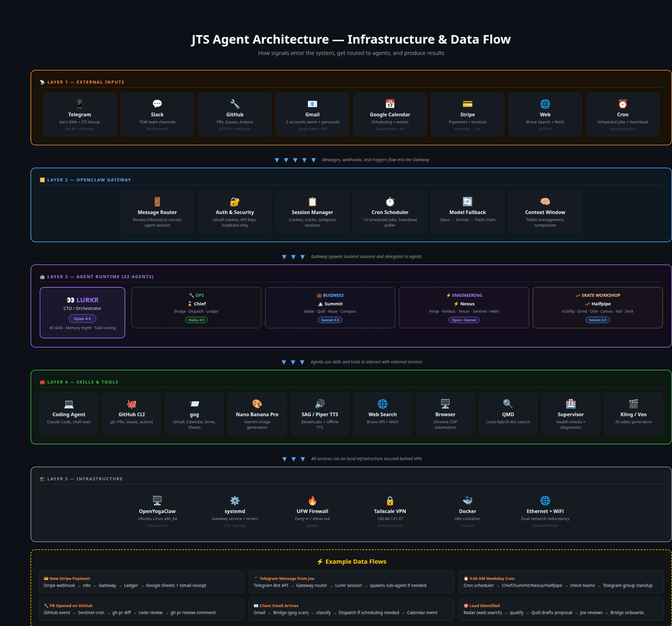Viewport: 672px width, 626px height.
Task: Click the Context Window brain icon
Action: point(545,202)
